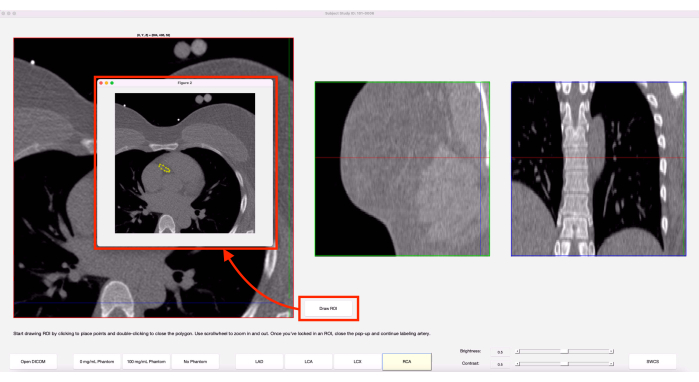Maximize the Figure 2 pop-up window

(112, 83)
